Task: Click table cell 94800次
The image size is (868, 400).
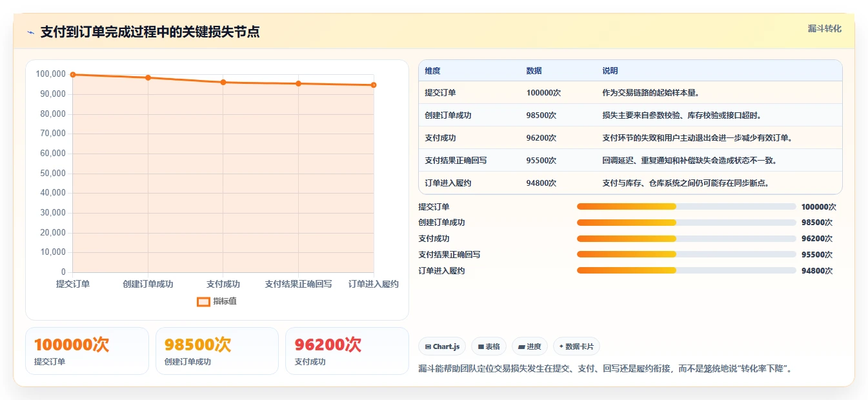Action: click(541, 183)
